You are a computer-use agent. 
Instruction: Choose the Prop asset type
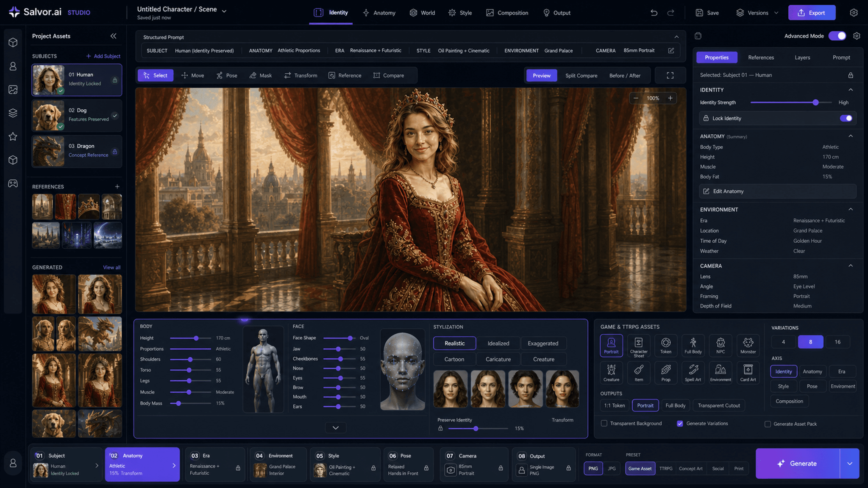pyautogui.click(x=666, y=373)
